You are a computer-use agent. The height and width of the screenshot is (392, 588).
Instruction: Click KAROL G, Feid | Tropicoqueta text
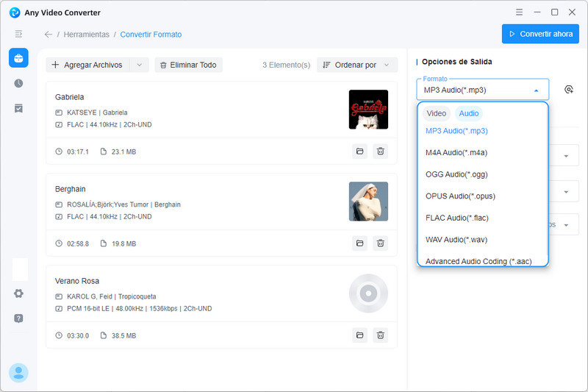coord(112,296)
